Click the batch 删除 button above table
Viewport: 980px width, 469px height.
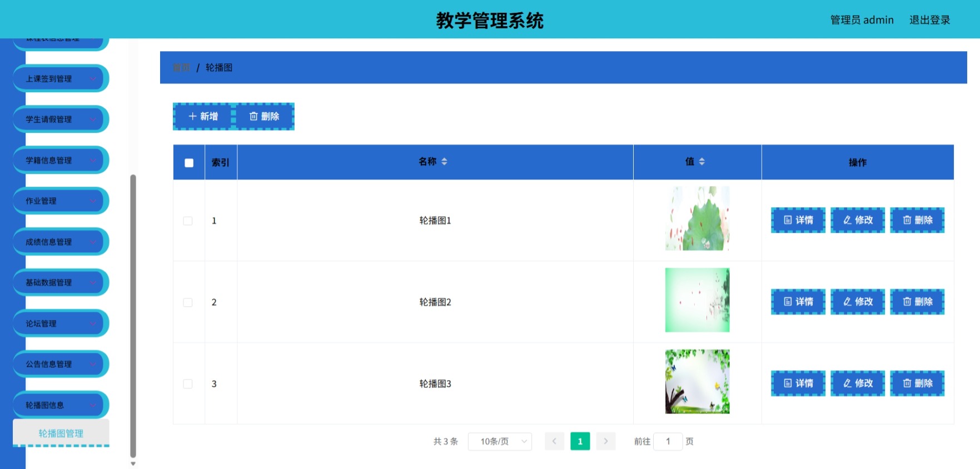(264, 116)
